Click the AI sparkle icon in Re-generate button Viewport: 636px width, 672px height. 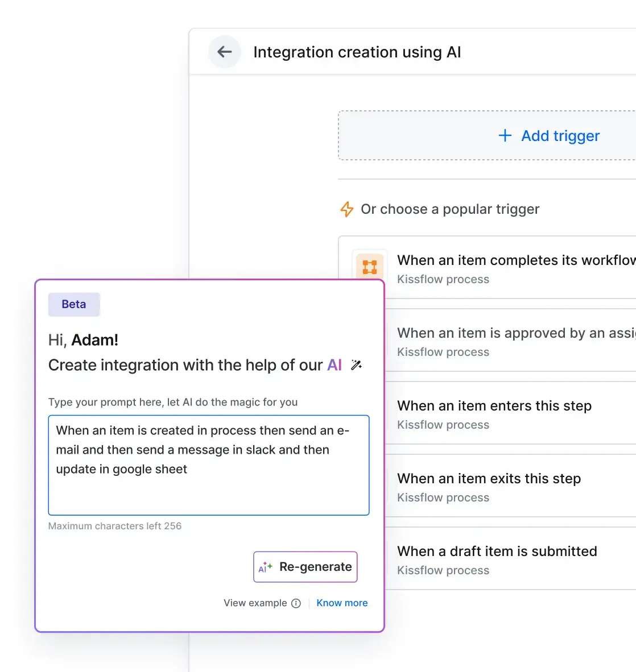(266, 567)
